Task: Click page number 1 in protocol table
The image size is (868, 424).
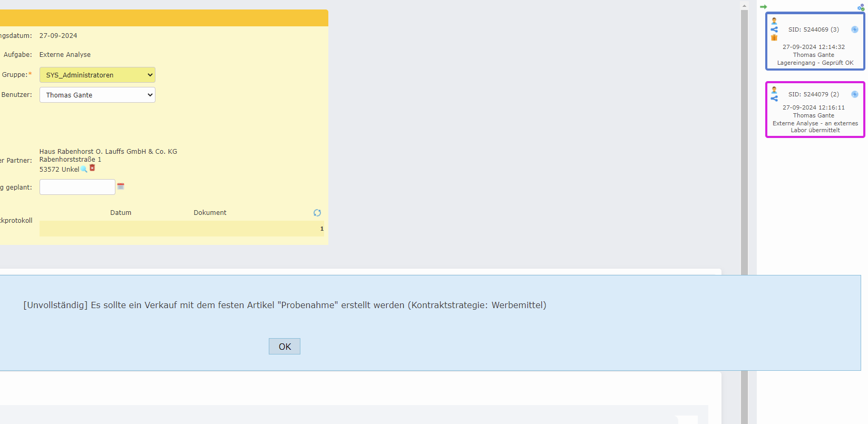Action: point(322,229)
